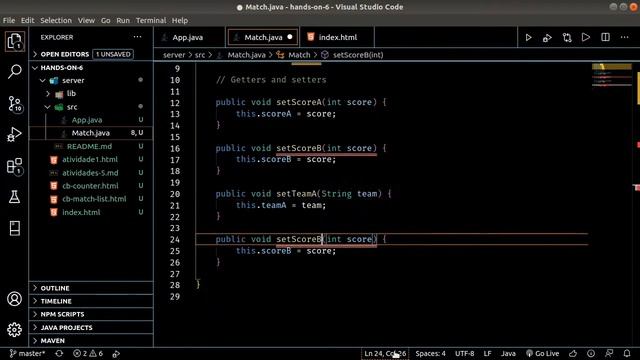
Task: Open notifications bell in status bar
Action: pyautogui.click(x=627, y=353)
